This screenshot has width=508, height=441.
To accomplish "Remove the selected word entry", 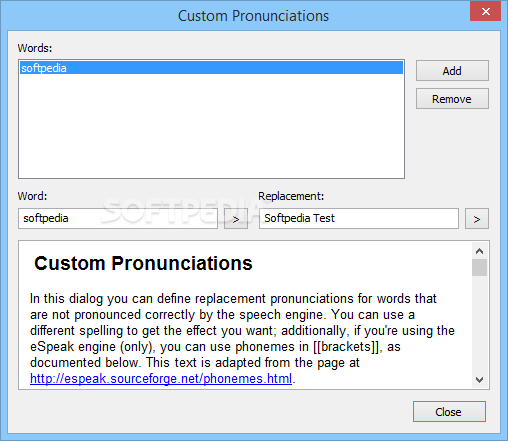I will (x=452, y=99).
